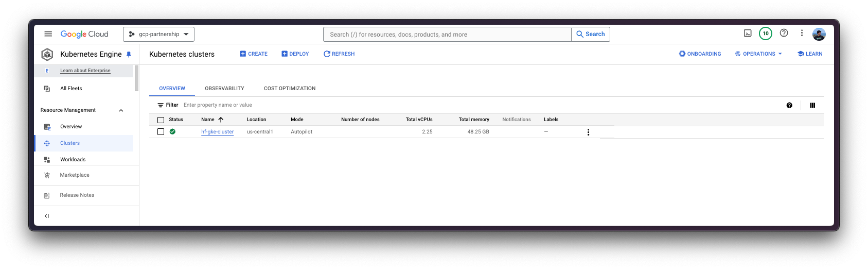Collapse the Resource Management section
This screenshot has width=868, height=269.
click(x=121, y=110)
